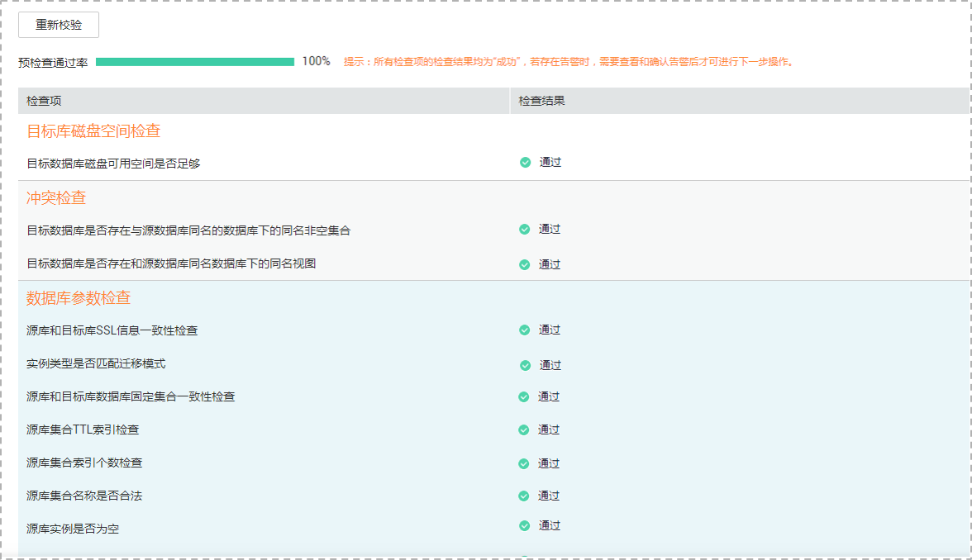The width and height of the screenshot is (972, 560).
Task: Click the orange 提示 hint text
Action: [x=568, y=62]
